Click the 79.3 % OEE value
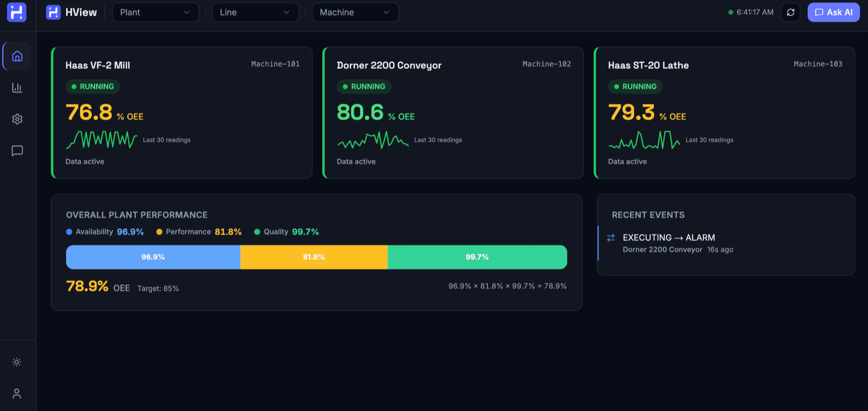Viewport: 868px width, 411px height. 647,113
